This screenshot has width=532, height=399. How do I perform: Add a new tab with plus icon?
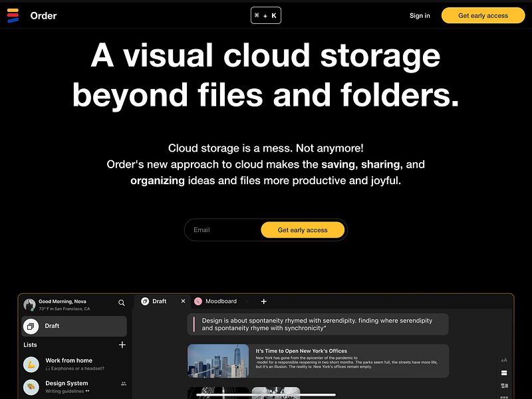pyautogui.click(x=263, y=301)
